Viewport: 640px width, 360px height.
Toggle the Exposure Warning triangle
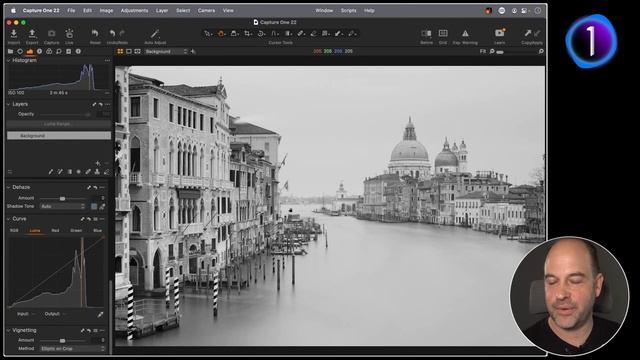[x=465, y=33]
